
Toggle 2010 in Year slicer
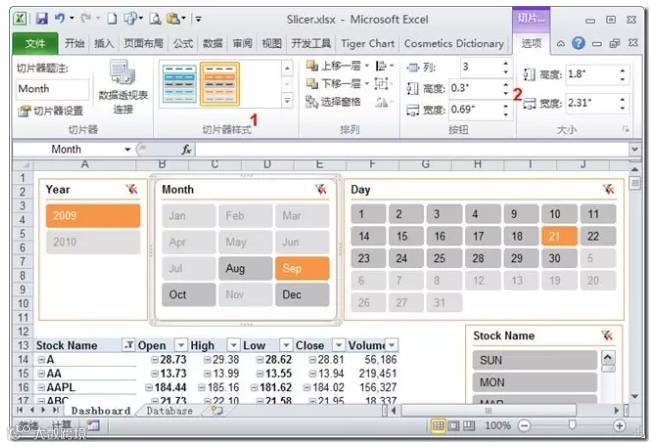click(93, 242)
